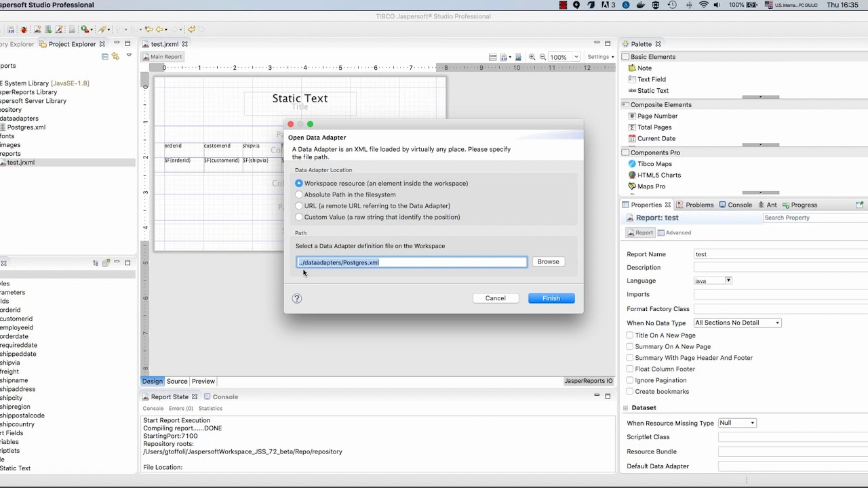Click the debug bug icon in main toolbar
This screenshot has height=488, width=868.
click(24, 30)
